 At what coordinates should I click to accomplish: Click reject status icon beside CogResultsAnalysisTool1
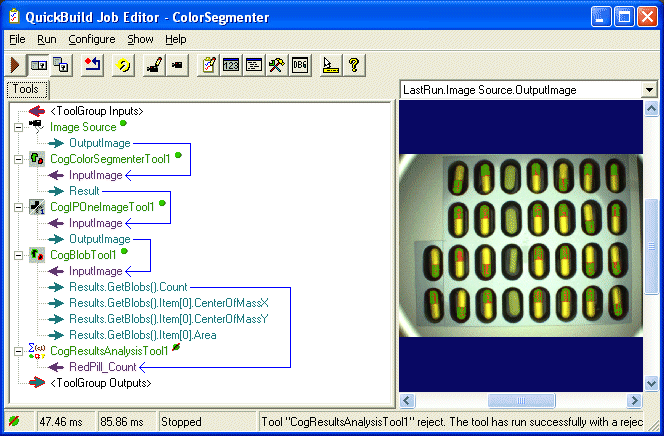pyautogui.click(x=176, y=347)
